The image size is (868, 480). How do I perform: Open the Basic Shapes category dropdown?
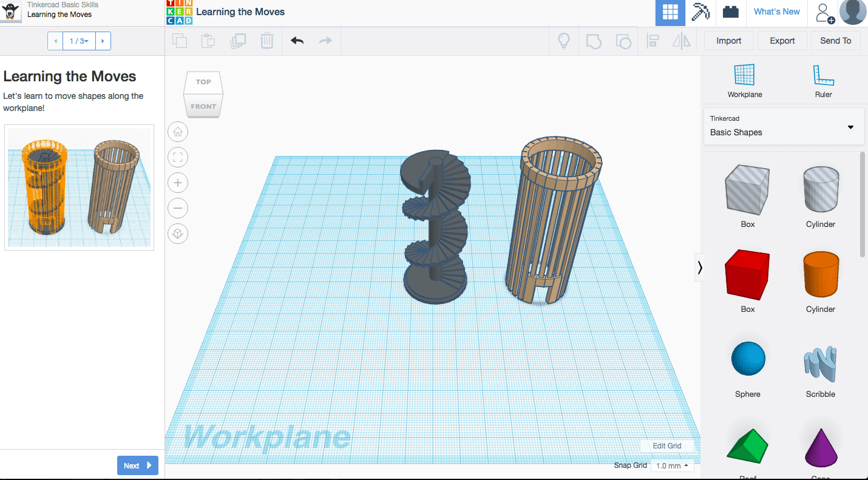coord(784,126)
